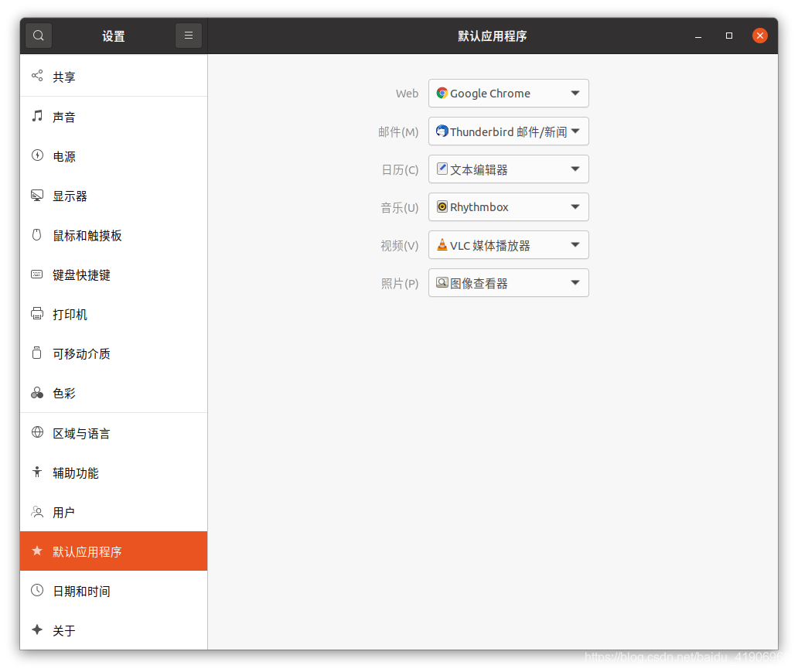Close the settings window
The width and height of the screenshot is (798, 672).
click(x=760, y=36)
